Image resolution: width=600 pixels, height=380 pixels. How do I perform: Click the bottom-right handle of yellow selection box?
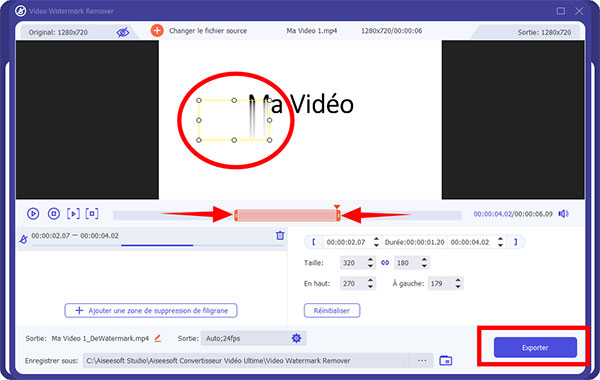tap(269, 140)
